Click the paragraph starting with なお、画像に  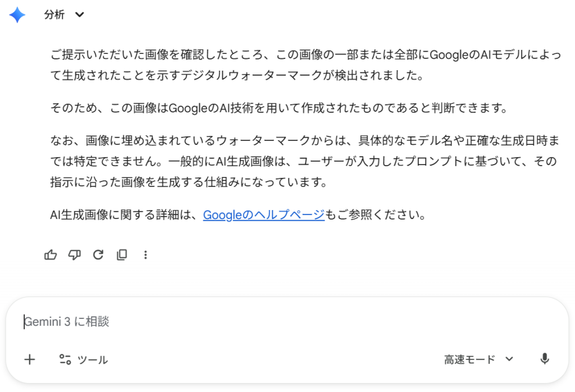pyautogui.click(x=303, y=161)
